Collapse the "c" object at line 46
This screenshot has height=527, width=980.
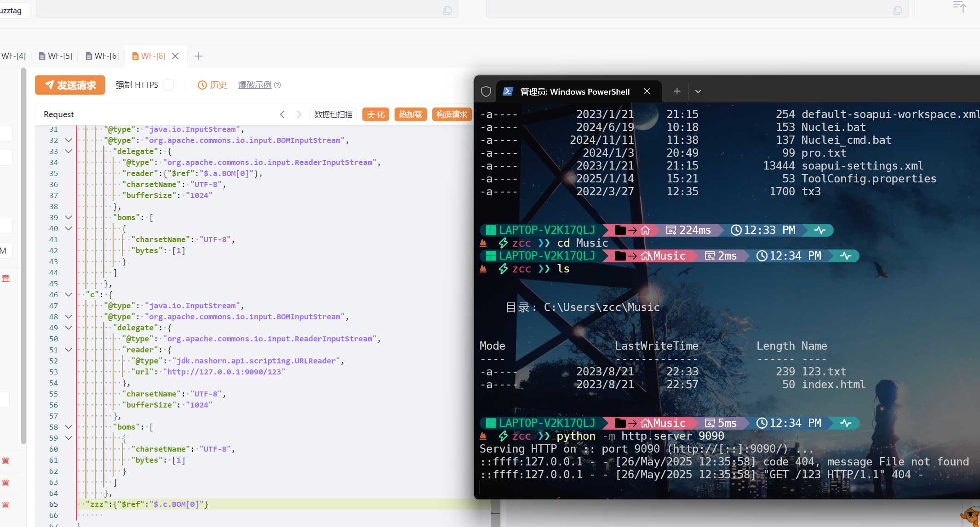[69, 295]
